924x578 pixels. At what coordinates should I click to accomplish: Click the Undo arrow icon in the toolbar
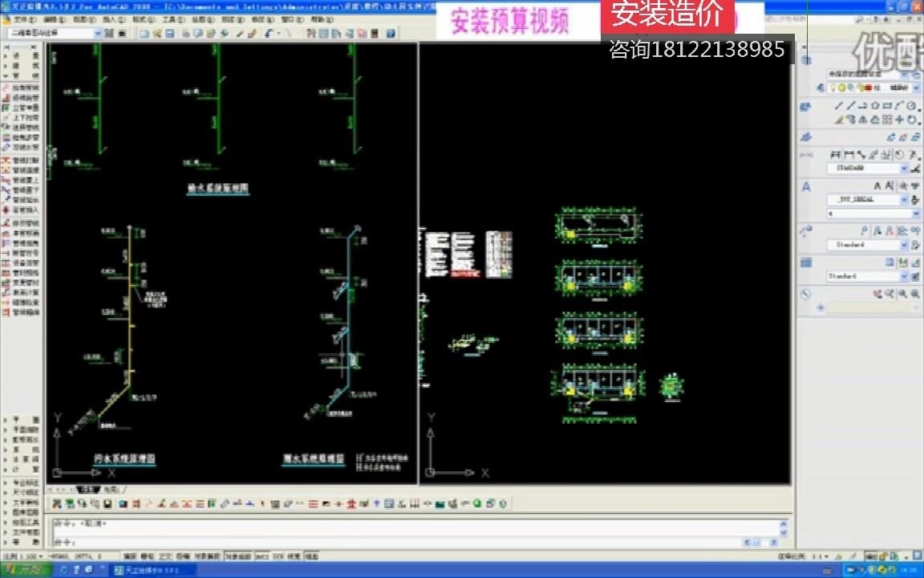click(x=266, y=34)
